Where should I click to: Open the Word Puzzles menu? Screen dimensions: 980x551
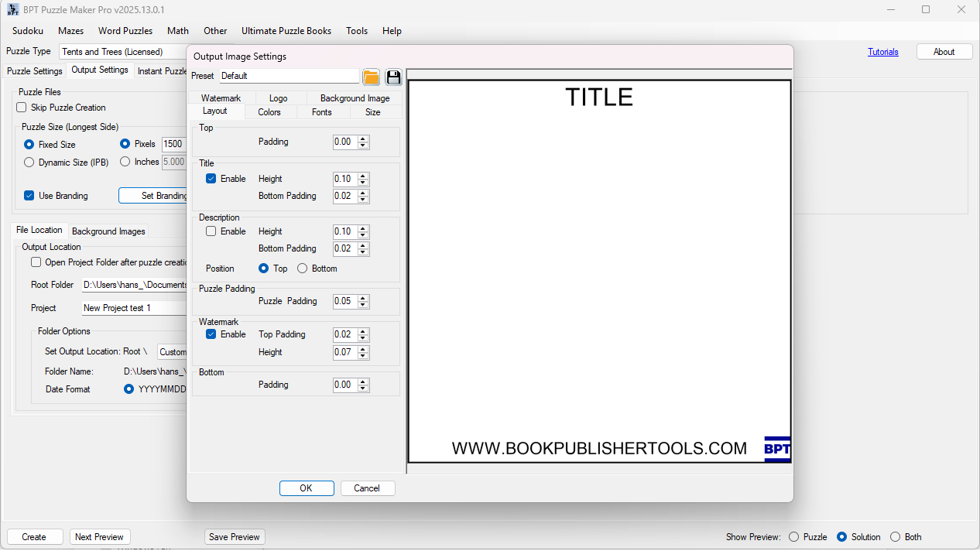125,31
